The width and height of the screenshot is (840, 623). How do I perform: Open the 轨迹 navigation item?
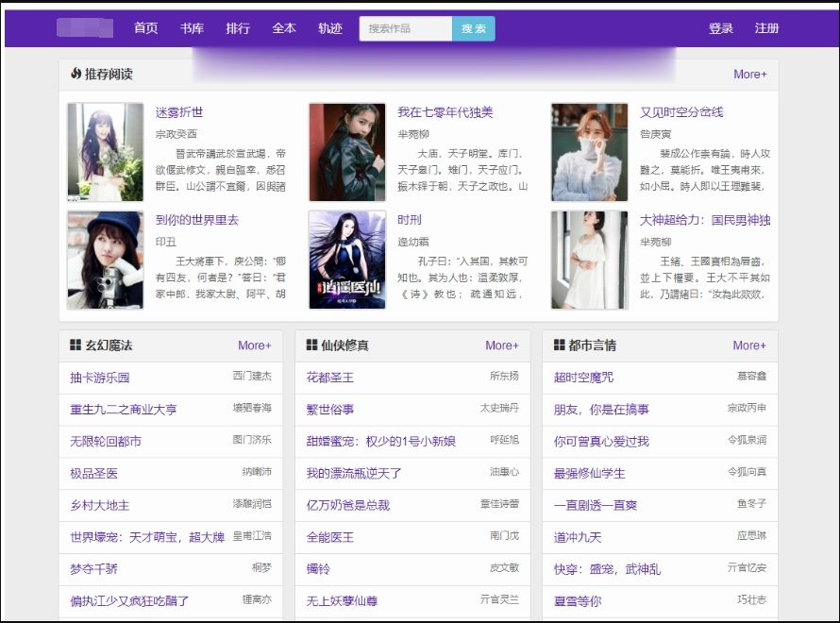click(330, 28)
